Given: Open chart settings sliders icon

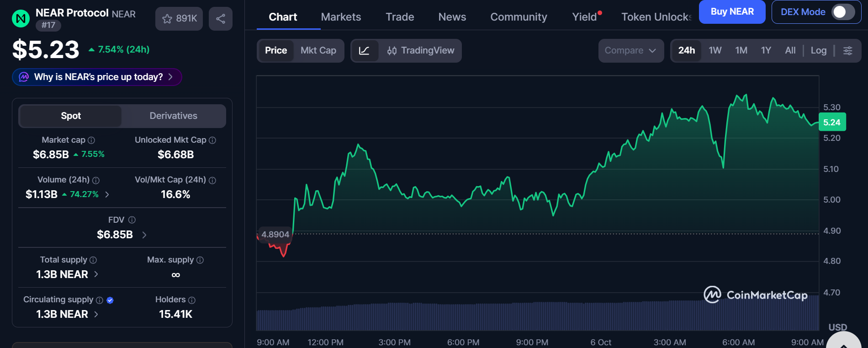Looking at the screenshot, I should pyautogui.click(x=848, y=50).
